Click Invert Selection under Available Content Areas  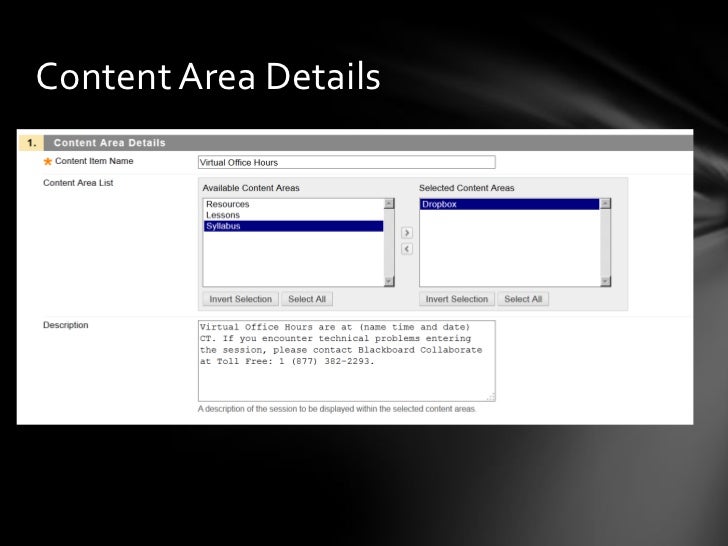[240, 299]
